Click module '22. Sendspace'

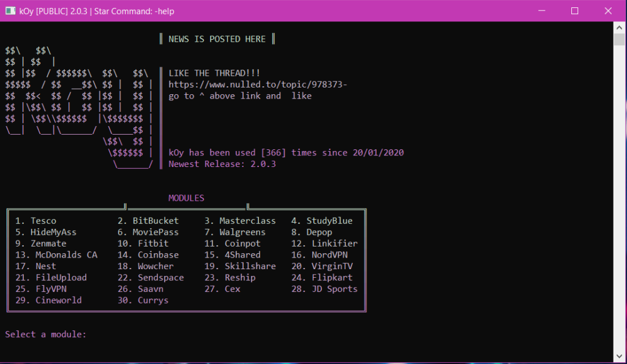tap(151, 278)
